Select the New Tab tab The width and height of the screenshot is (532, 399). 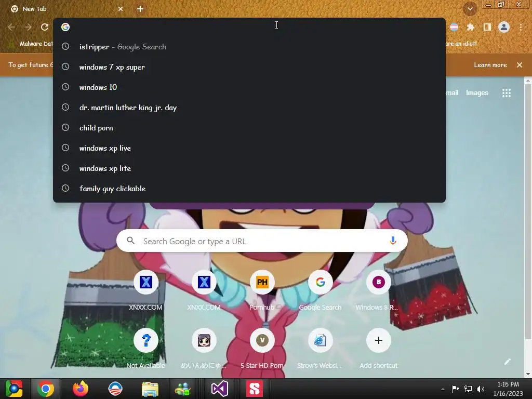coord(64,9)
